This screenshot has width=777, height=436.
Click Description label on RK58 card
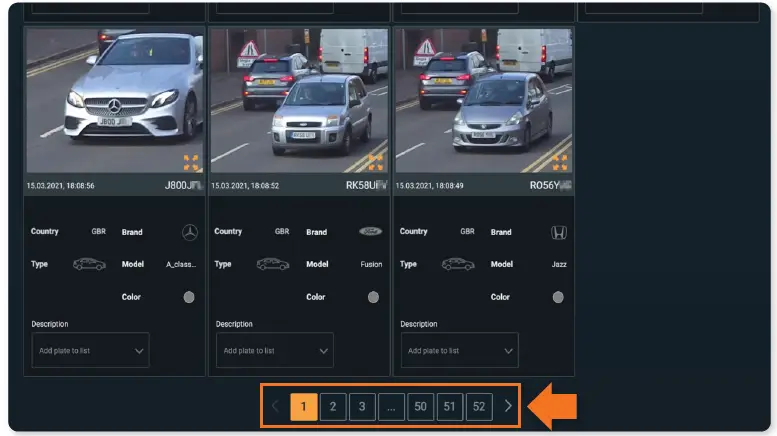234,324
